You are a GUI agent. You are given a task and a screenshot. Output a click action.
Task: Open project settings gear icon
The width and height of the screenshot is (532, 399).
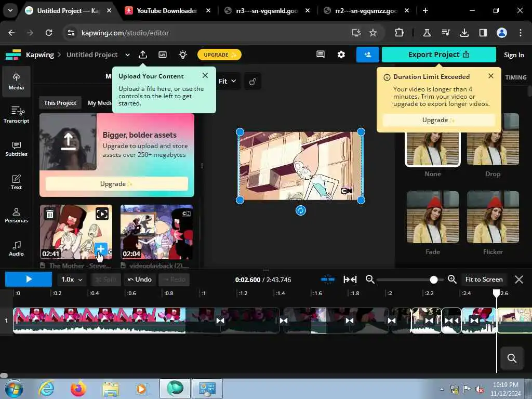coord(341,55)
